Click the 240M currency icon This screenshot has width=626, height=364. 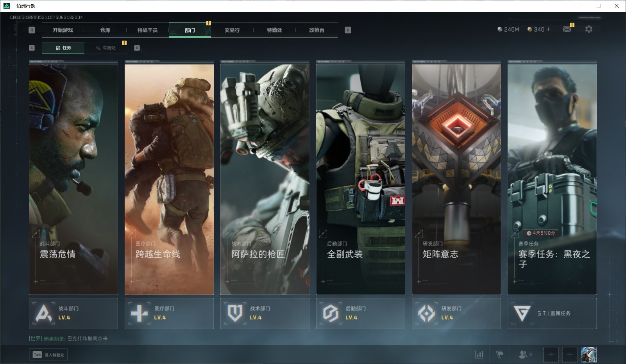click(x=499, y=29)
